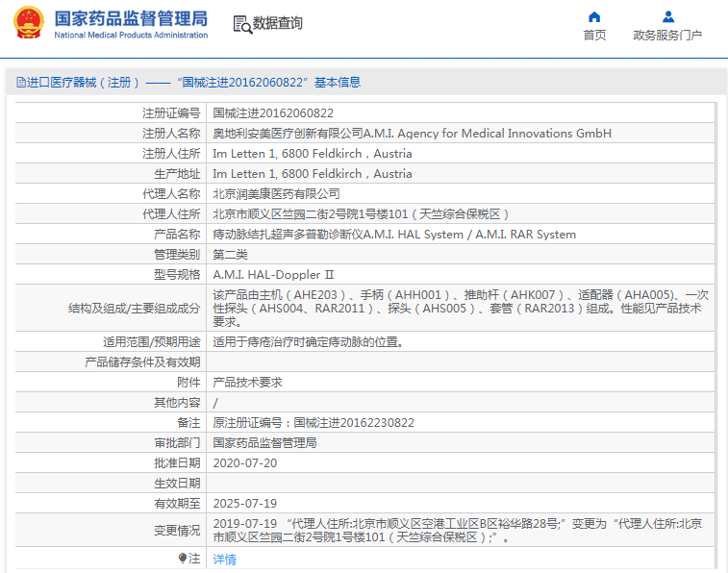Select registration number 国械注进20162060822 value

pyautogui.click(x=273, y=113)
